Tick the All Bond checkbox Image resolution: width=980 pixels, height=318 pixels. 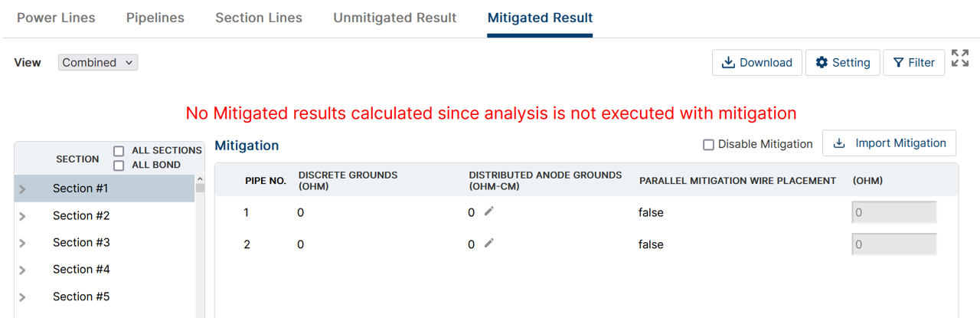pyautogui.click(x=119, y=165)
